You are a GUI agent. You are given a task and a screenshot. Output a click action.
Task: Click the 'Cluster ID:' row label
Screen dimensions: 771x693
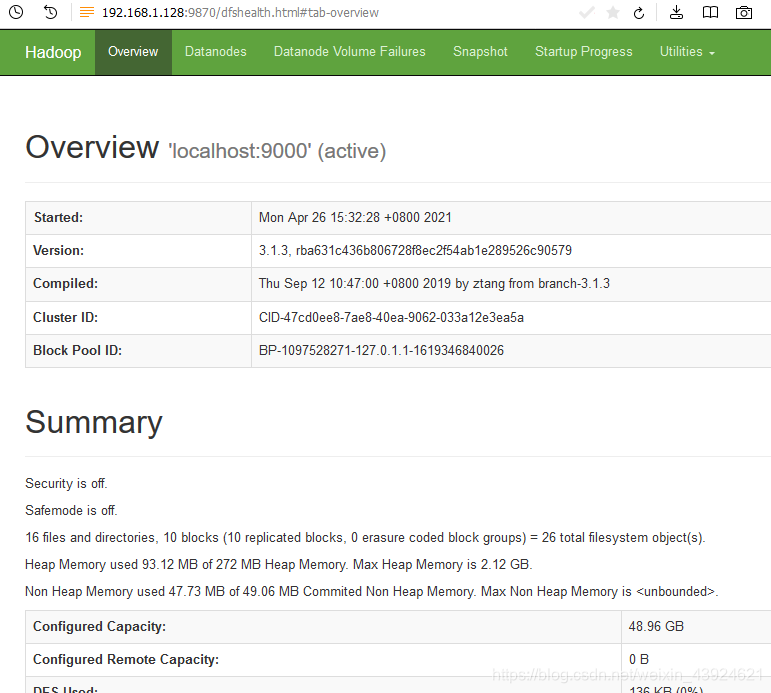(x=65, y=317)
